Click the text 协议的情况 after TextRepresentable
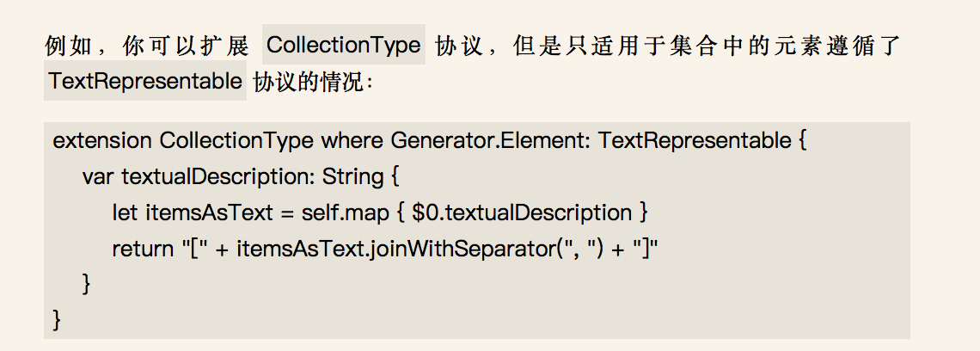The height and width of the screenshot is (351, 980). click(x=308, y=82)
